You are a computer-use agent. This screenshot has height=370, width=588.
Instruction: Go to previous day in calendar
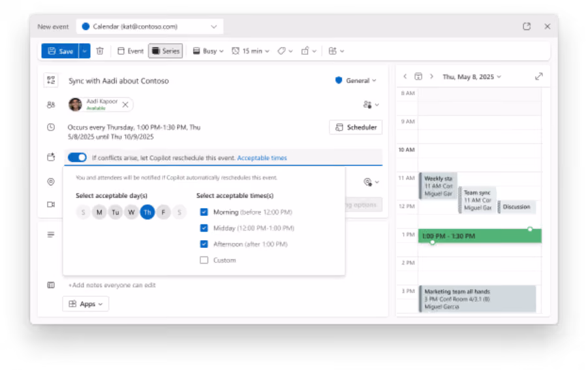[x=405, y=76]
